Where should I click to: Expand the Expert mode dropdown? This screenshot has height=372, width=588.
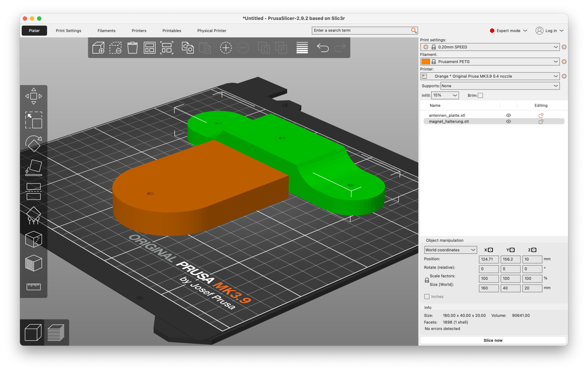tap(525, 31)
